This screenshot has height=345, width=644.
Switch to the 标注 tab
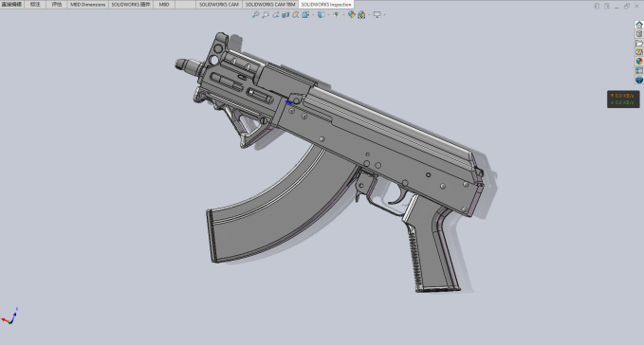tap(35, 5)
